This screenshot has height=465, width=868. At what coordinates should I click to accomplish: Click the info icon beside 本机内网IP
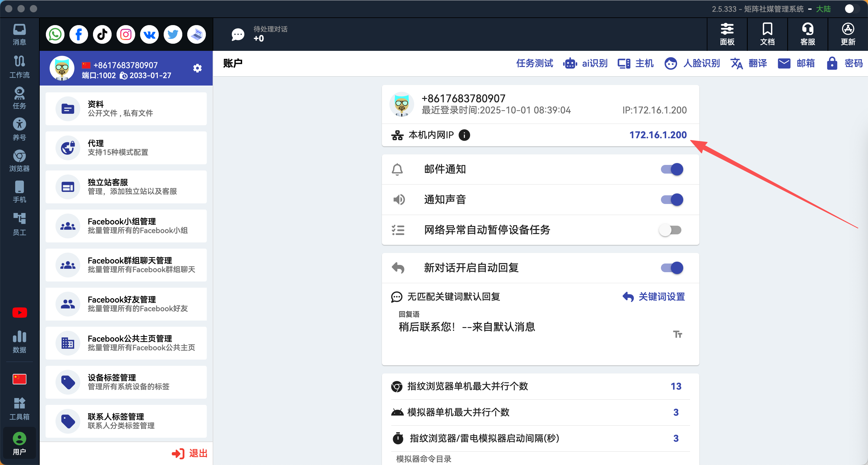coord(464,135)
